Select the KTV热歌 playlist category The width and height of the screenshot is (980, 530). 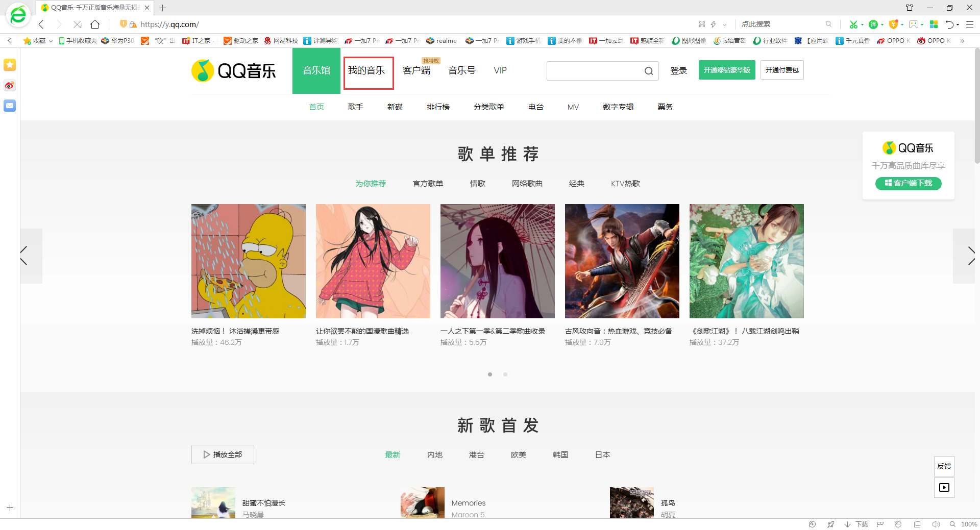coord(625,184)
